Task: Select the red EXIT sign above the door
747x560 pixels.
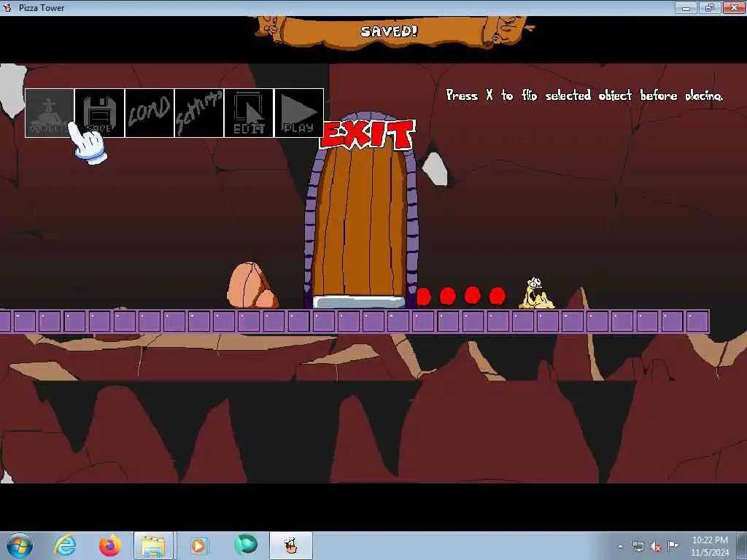Action: point(368,135)
